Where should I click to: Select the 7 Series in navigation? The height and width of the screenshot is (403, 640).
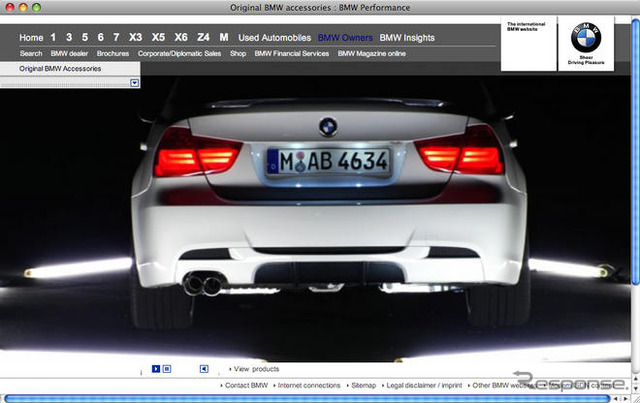[116, 37]
